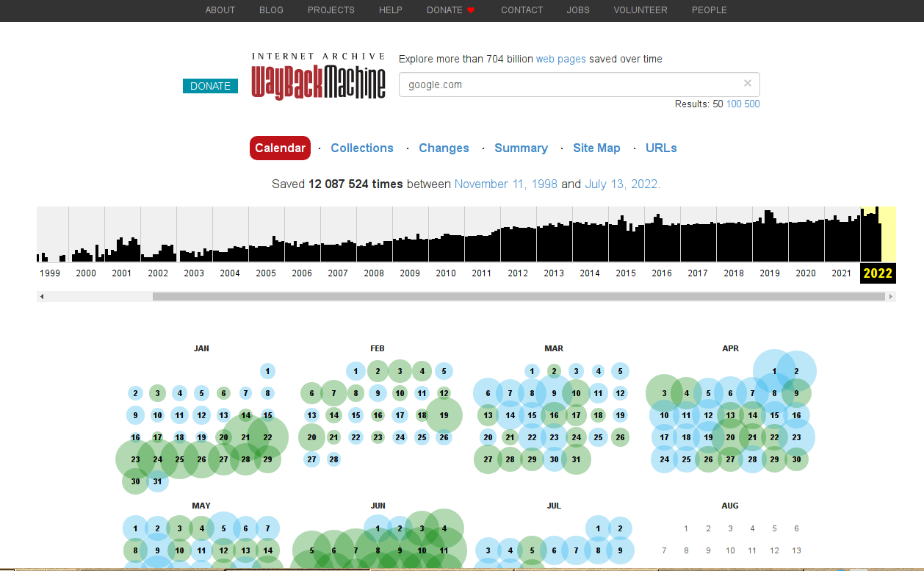Open the Site Map view

(596, 148)
